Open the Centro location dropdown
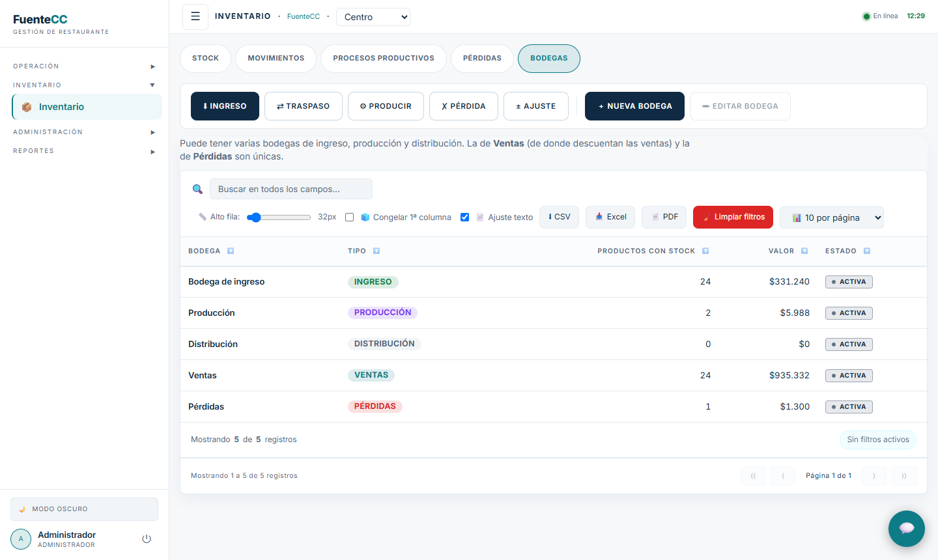The image size is (938, 560). tap(373, 17)
